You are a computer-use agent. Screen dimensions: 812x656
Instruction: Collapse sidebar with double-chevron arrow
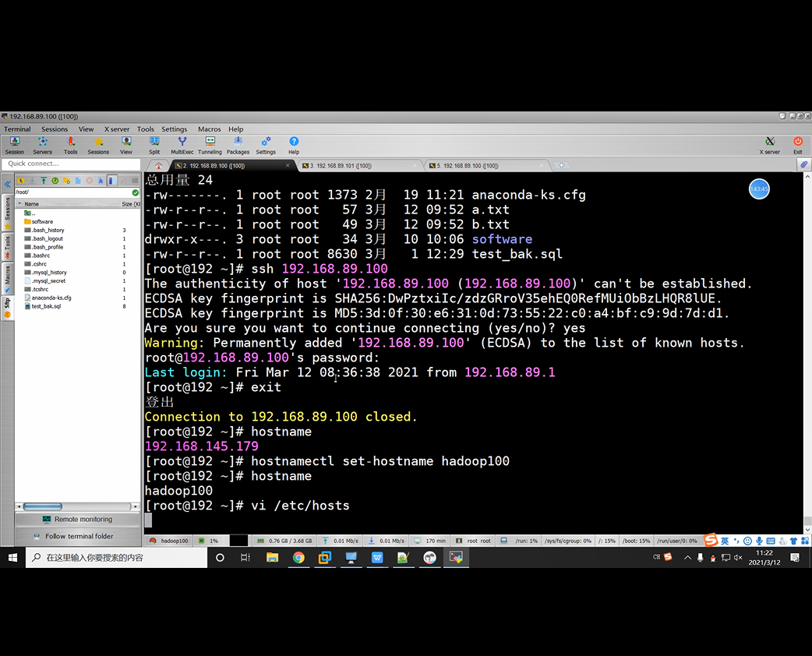7,184
